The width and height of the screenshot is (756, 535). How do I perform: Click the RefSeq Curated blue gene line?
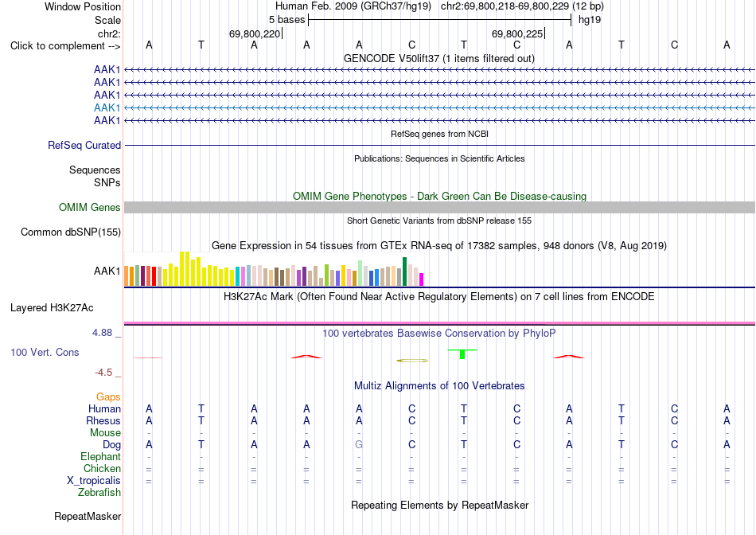[439, 145]
